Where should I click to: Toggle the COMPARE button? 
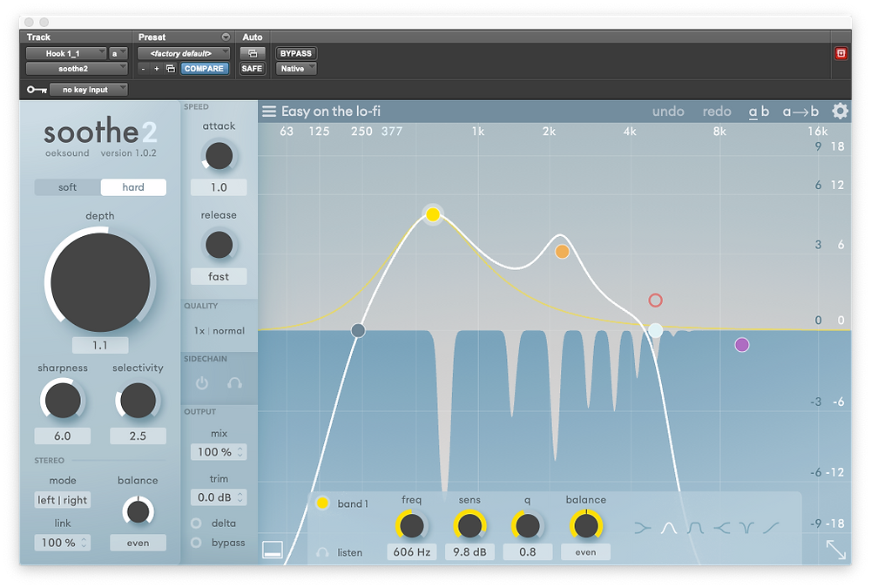pyautogui.click(x=204, y=68)
